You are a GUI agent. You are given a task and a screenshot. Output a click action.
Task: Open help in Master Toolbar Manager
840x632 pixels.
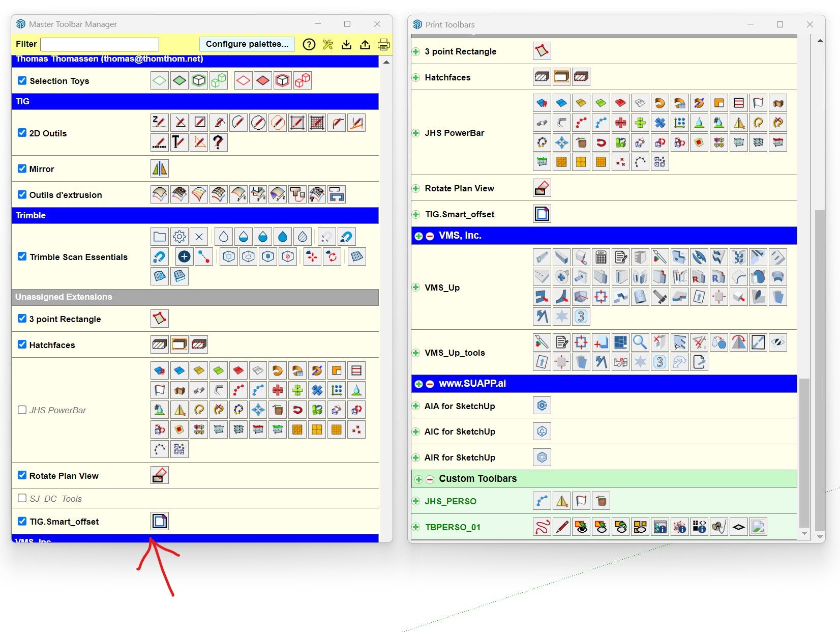pyautogui.click(x=309, y=44)
